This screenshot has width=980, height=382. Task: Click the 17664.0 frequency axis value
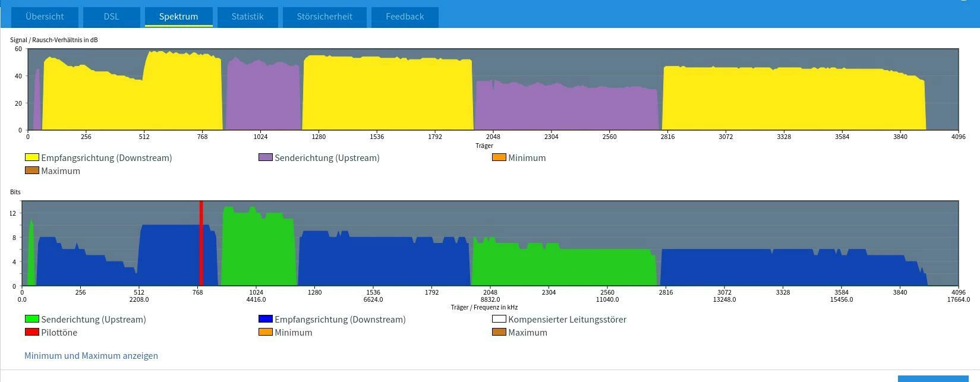pyautogui.click(x=959, y=299)
